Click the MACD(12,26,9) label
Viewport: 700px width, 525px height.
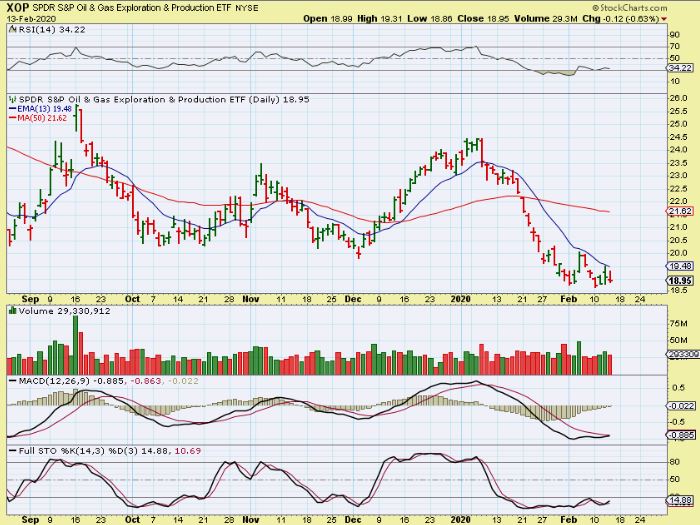(54, 381)
